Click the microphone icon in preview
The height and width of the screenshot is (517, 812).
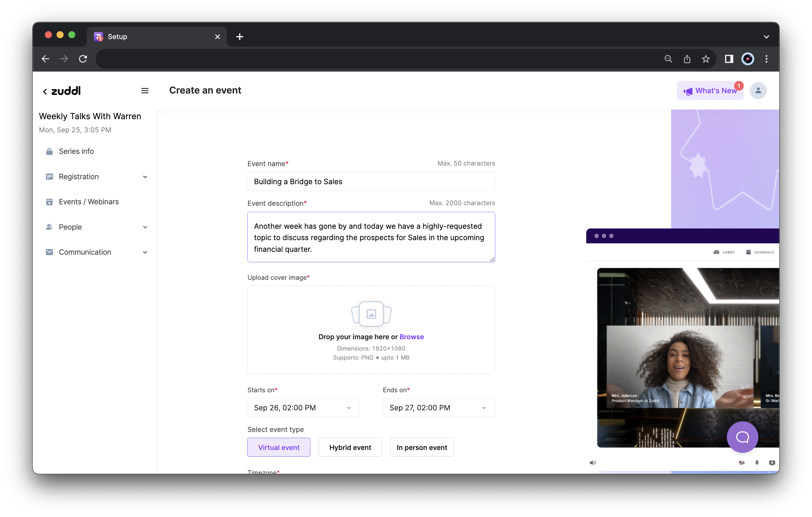[757, 463]
